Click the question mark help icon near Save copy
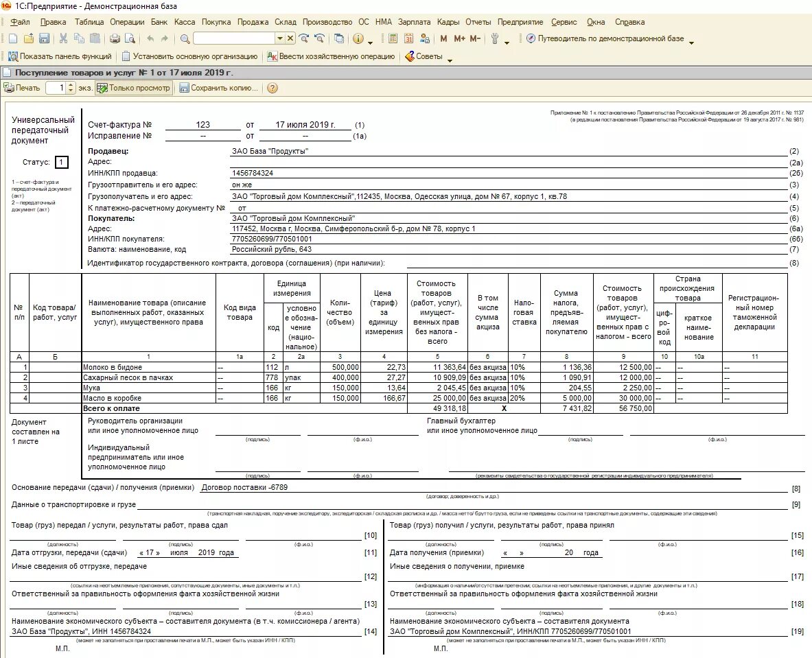 272,88
